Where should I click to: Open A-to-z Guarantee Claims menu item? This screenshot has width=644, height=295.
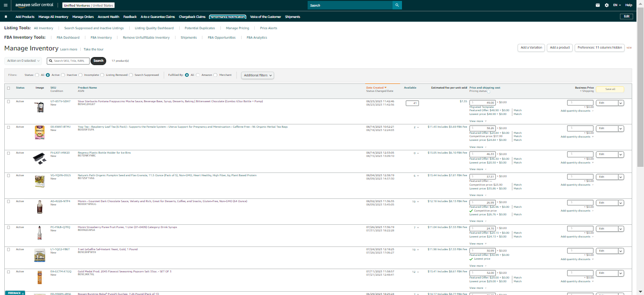point(158,16)
